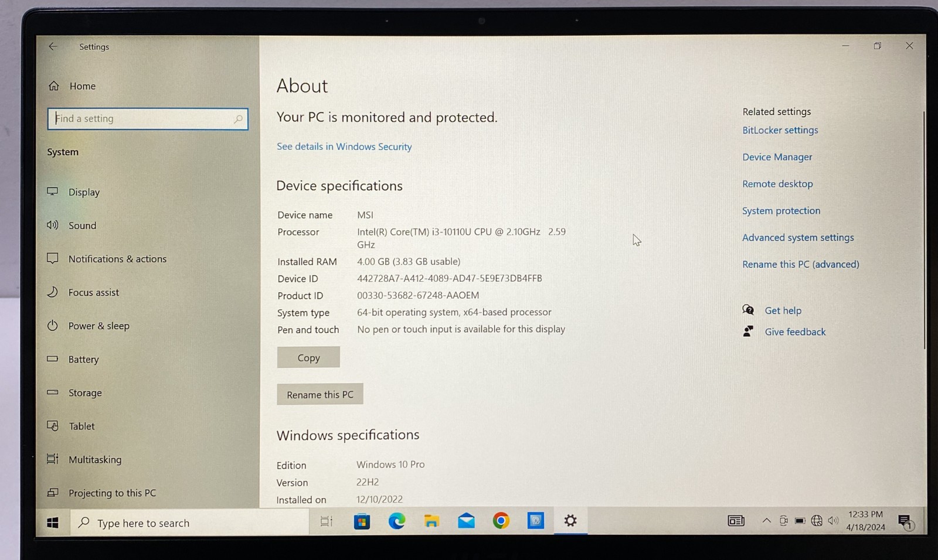Screen dimensions: 938x560
Task: Show hidden system tray icons
Action: pyautogui.click(x=766, y=521)
